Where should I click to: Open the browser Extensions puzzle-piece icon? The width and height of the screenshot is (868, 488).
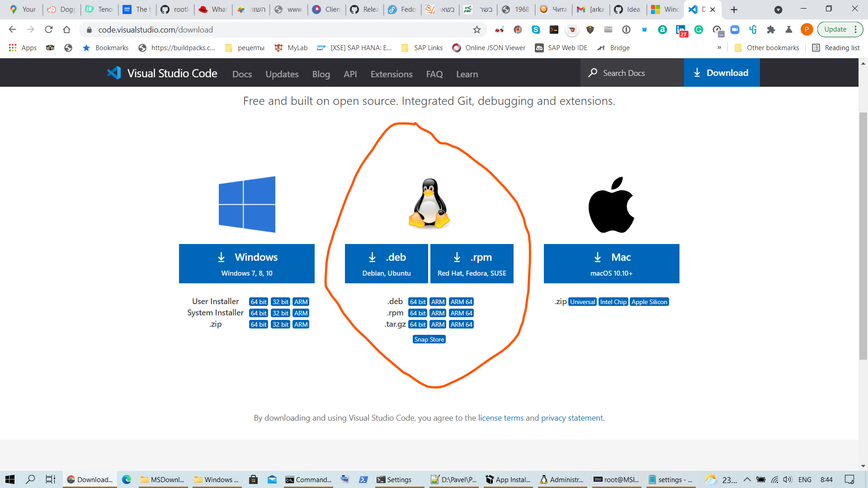pyautogui.click(x=771, y=29)
